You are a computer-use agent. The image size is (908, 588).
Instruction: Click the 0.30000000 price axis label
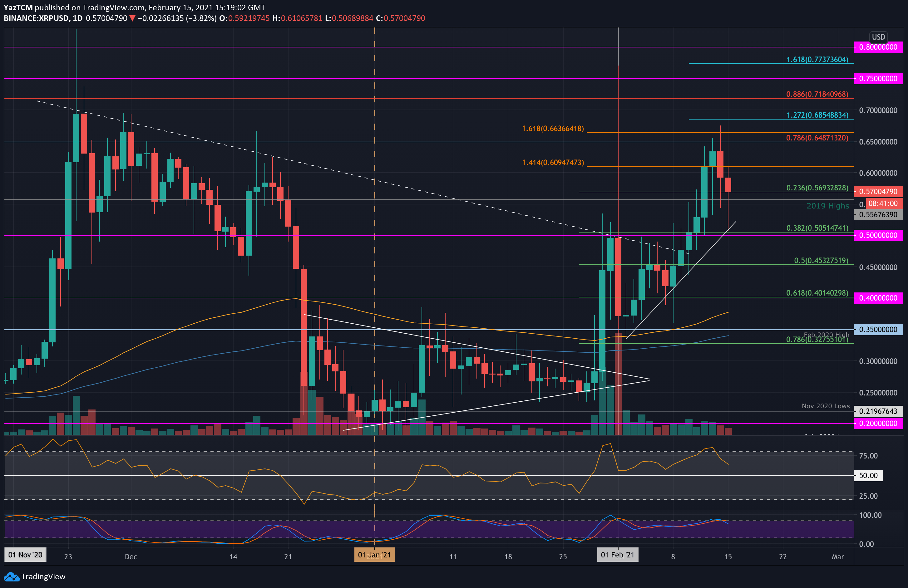tap(878, 361)
